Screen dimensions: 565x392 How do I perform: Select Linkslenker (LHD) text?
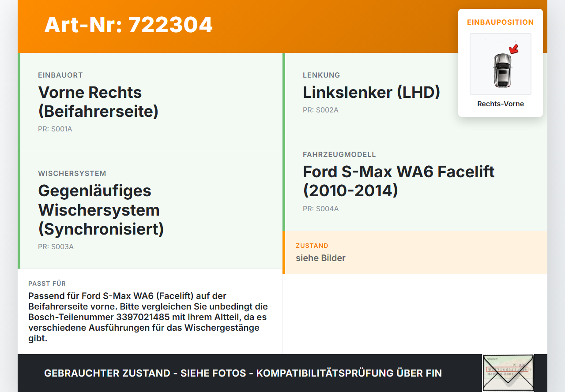(372, 93)
